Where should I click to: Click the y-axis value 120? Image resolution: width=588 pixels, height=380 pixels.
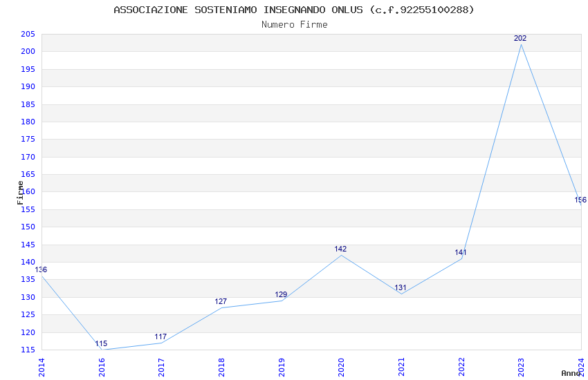[x=28, y=332]
